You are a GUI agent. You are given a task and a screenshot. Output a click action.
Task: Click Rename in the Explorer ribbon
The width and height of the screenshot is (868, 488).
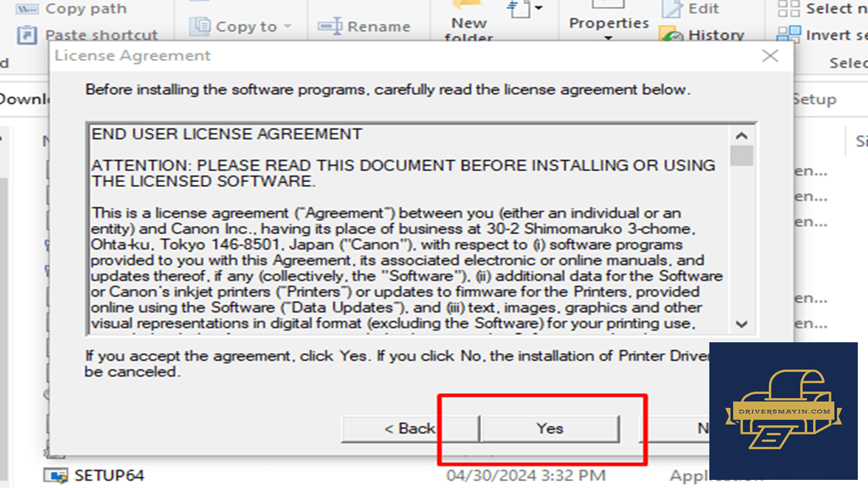tap(364, 26)
